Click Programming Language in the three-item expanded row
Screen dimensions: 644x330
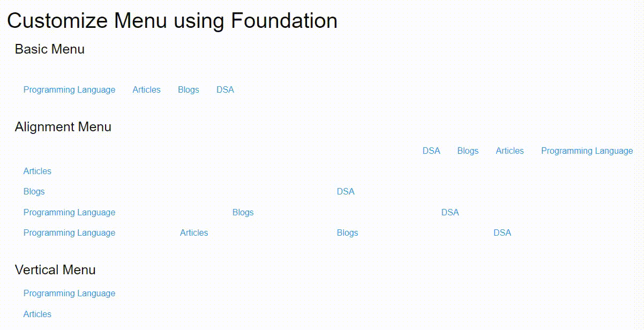(69, 213)
